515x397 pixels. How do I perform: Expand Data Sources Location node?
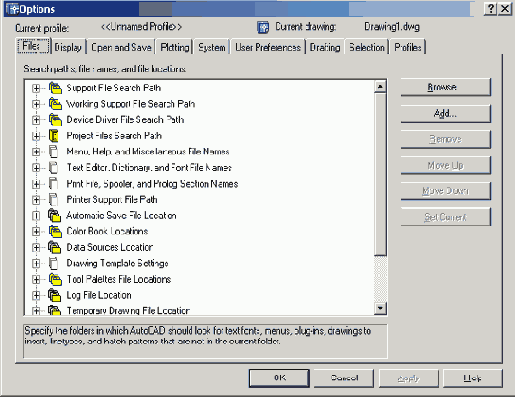[36, 247]
